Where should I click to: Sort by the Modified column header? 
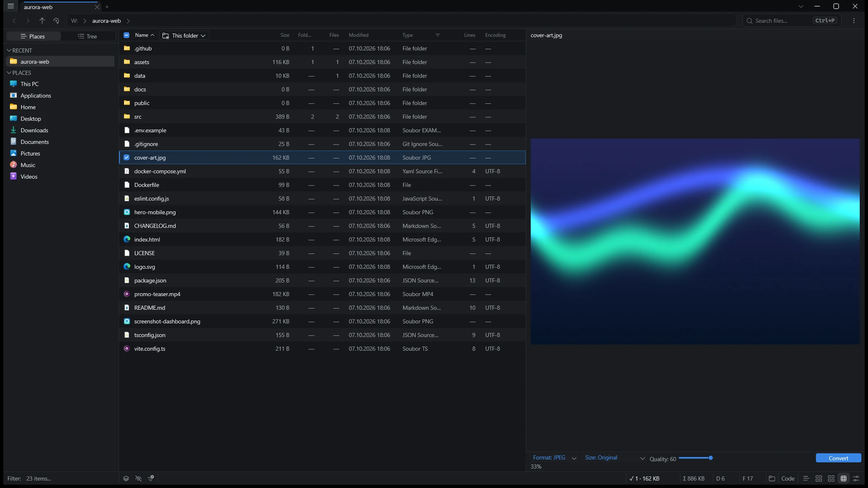pyautogui.click(x=358, y=35)
